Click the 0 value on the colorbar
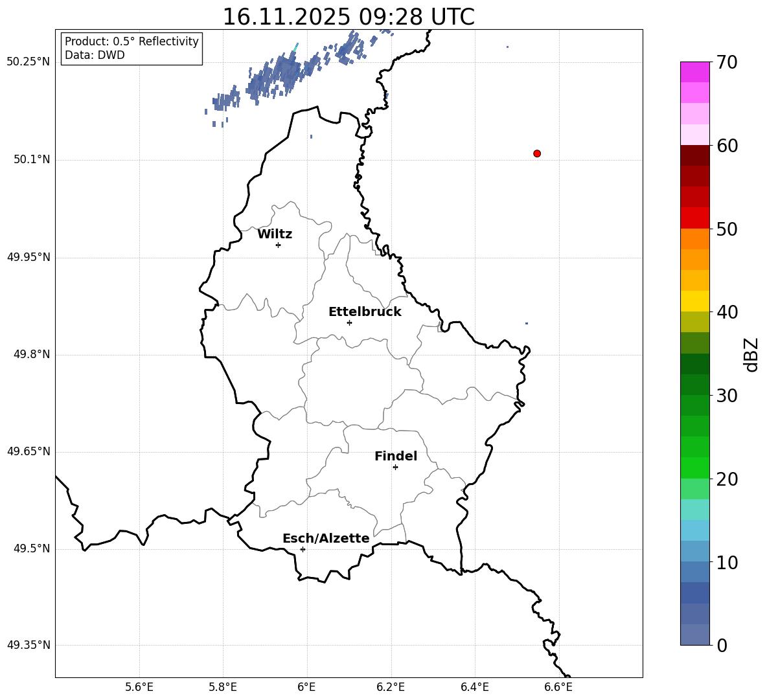The width and height of the screenshot is (767, 700). click(722, 645)
